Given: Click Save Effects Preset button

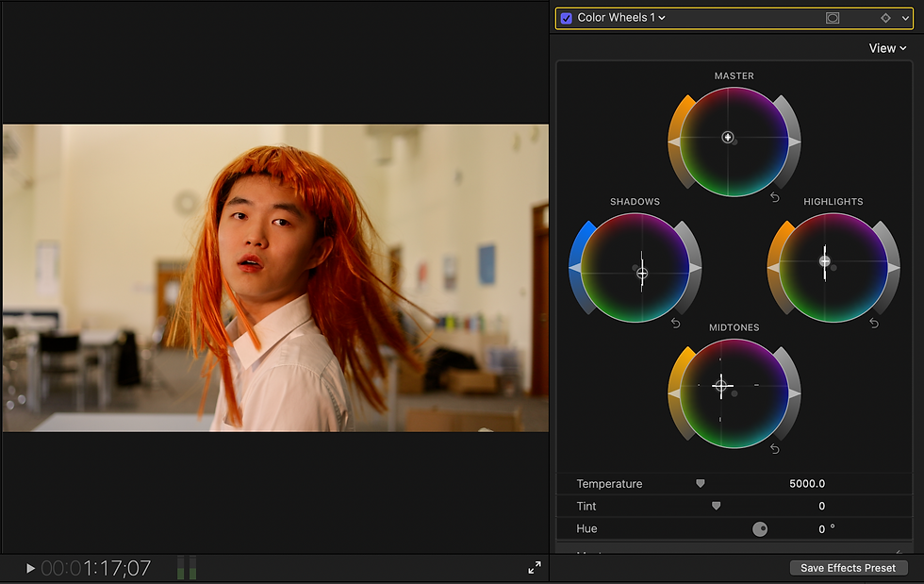Looking at the screenshot, I should point(848,568).
